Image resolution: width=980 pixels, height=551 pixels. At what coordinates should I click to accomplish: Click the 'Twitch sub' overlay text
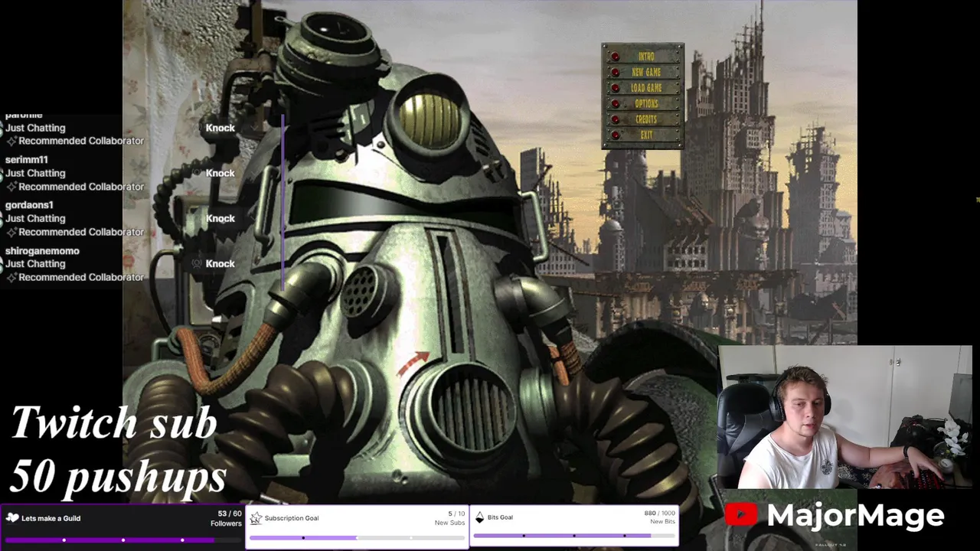click(x=114, y=422)
